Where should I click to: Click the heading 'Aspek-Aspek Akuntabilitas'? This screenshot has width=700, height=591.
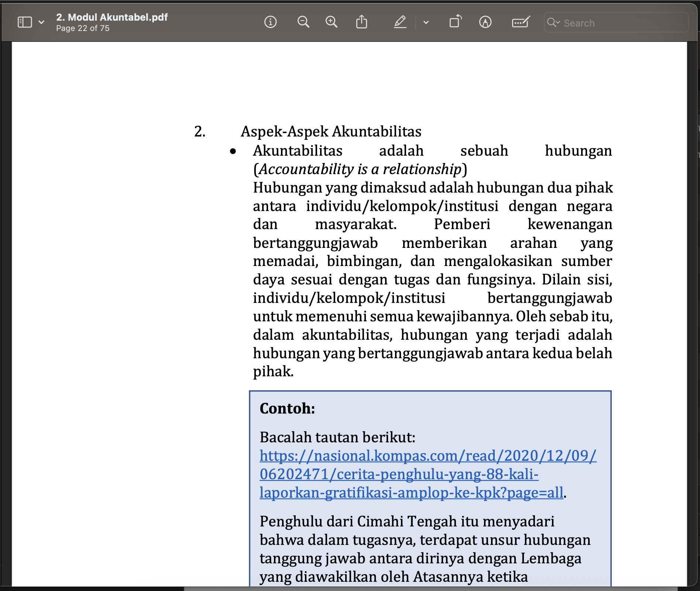(331, 132)
